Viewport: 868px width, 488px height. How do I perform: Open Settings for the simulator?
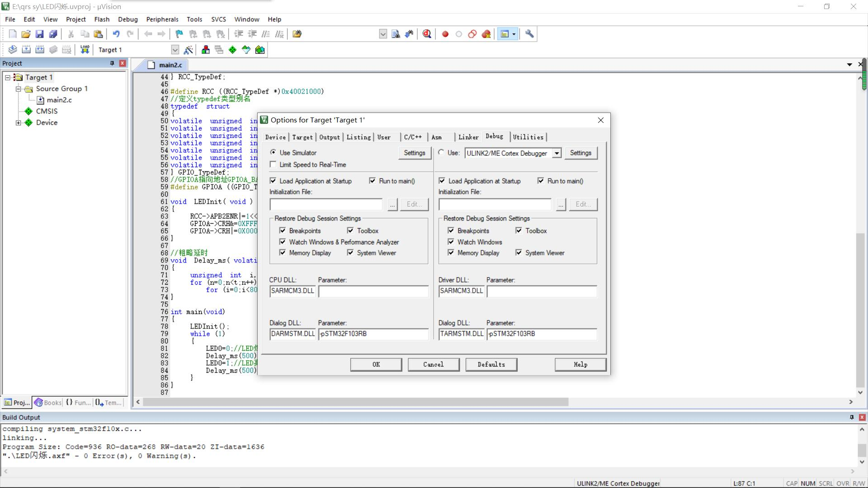pos(415,153)
